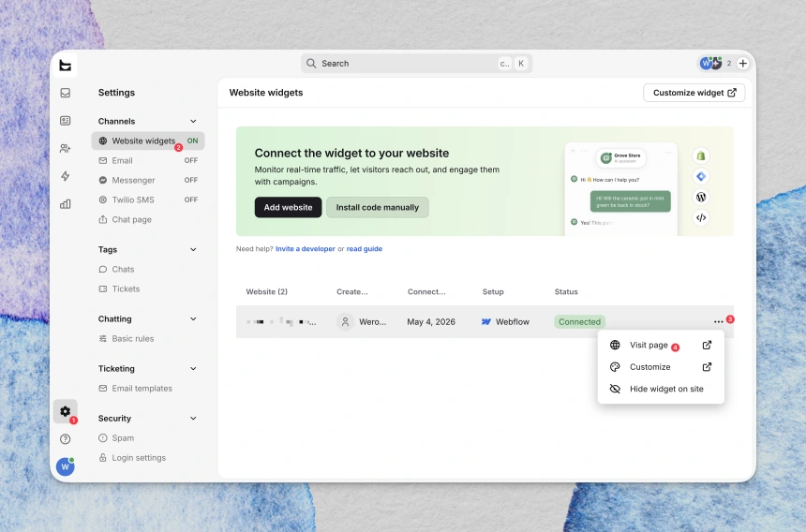Open Tickets tags settings
The height and width of the screenshot is (532, 806).
click(x=148, y=289)
